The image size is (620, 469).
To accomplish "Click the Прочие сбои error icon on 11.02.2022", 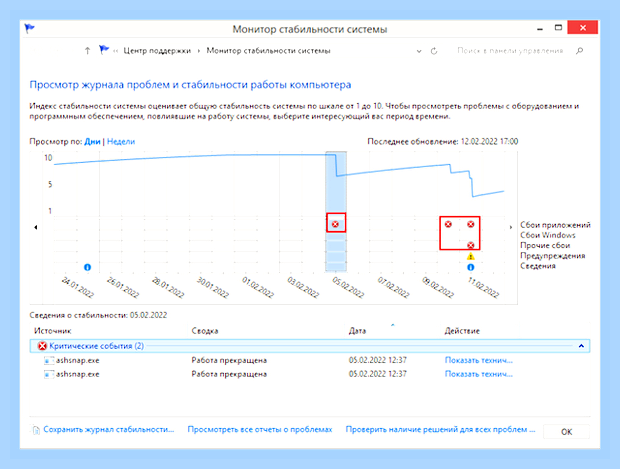I will coord(471,245).
